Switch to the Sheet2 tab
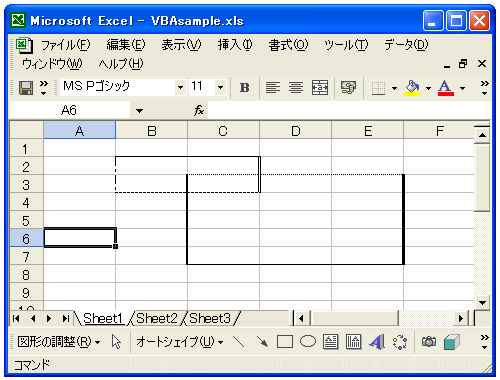This screenshot has width=500, height=380. click(x=157, y=319)
